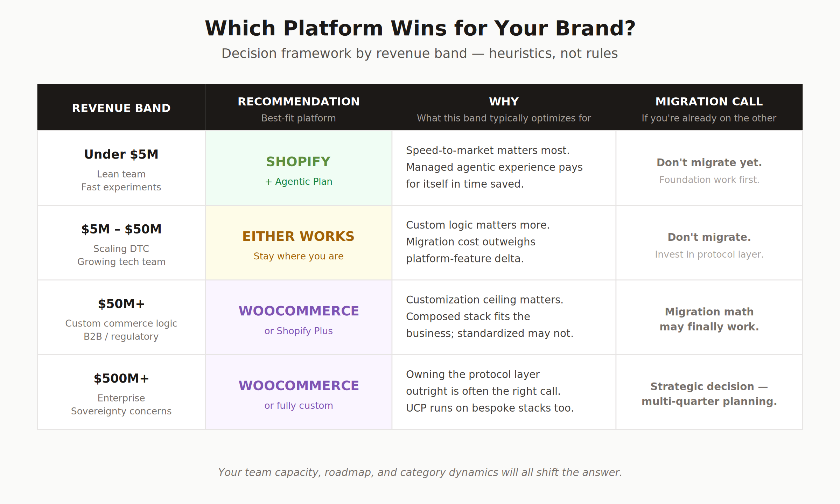Click the 'Which Platform Wins for Your Brand?' title

pos(420,28)
